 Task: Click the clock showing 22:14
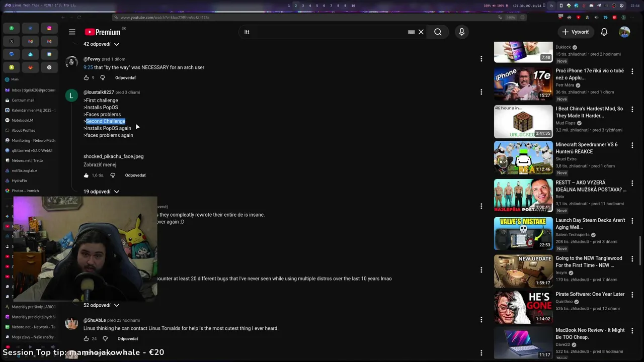coord(635,6)
